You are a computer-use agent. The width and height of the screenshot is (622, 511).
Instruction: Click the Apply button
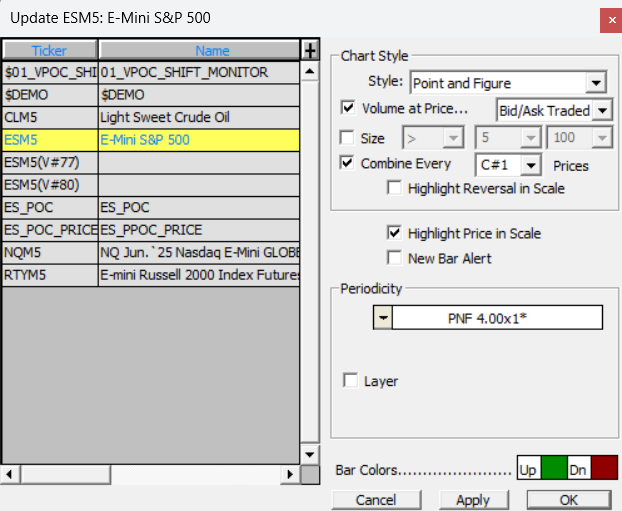pyautogui.click(x=474, y=500)
